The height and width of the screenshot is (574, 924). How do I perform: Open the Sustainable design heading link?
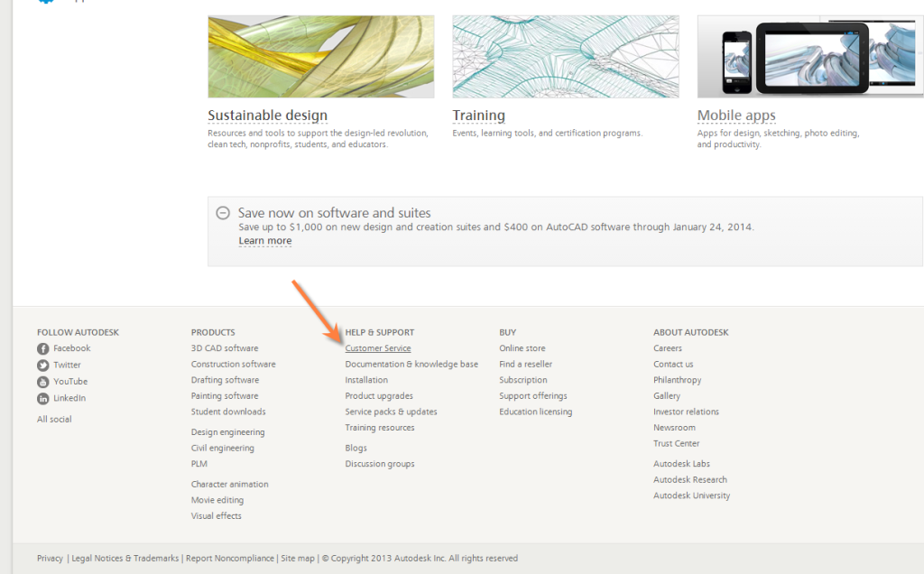[x=267, y=116]
